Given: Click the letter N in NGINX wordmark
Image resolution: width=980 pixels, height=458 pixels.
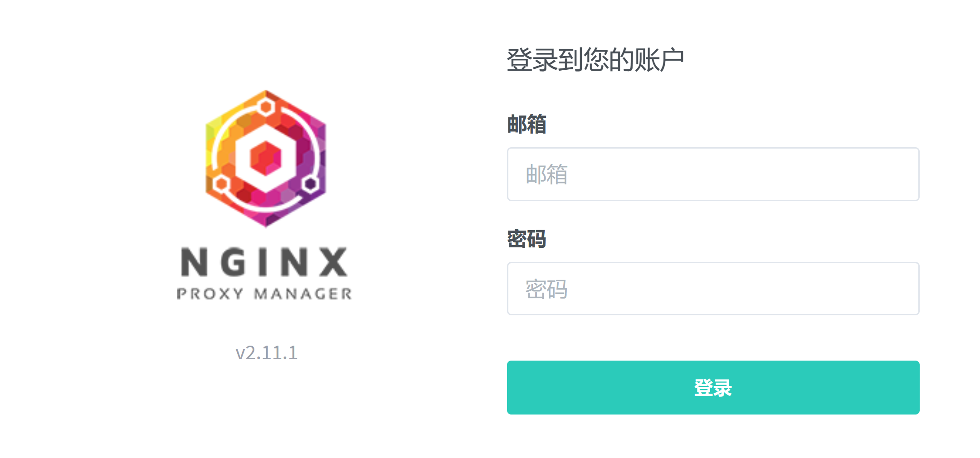Looking at the screenshot, I should [194, 262].
